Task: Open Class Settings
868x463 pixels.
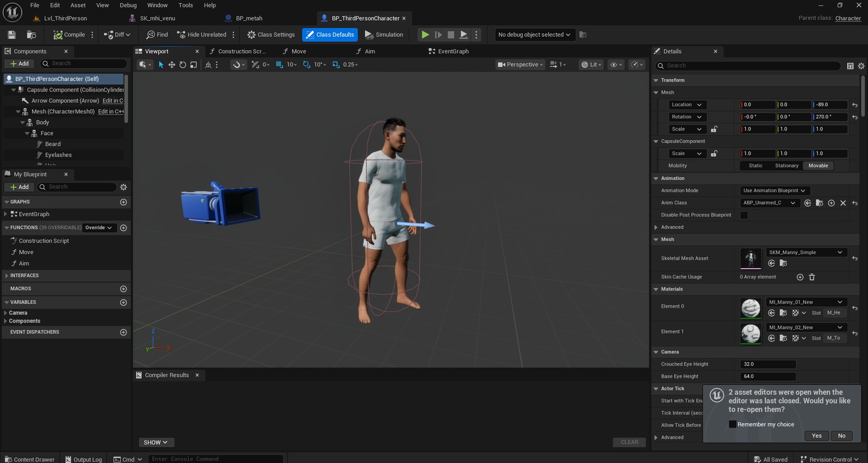Action: tap(271, 34)
